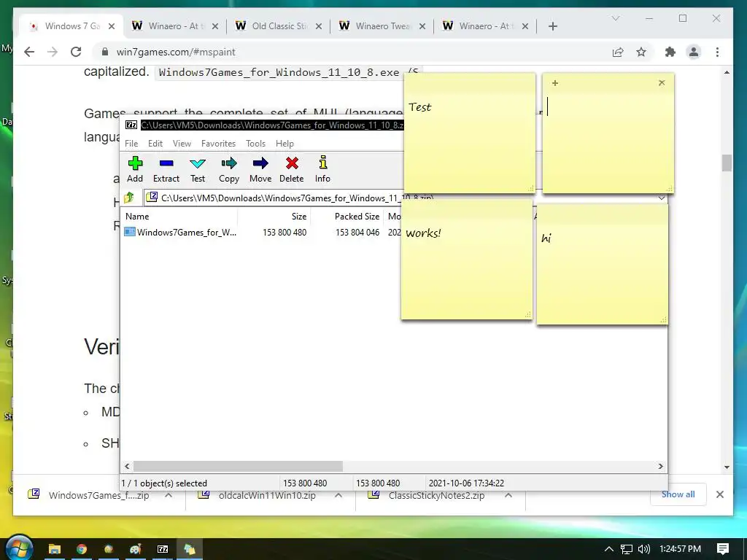The height and width of the screenshot is (560, 747).
Task: Close the Chrome downloads bar
Action: pyautogui.click(x=720, y=494)
